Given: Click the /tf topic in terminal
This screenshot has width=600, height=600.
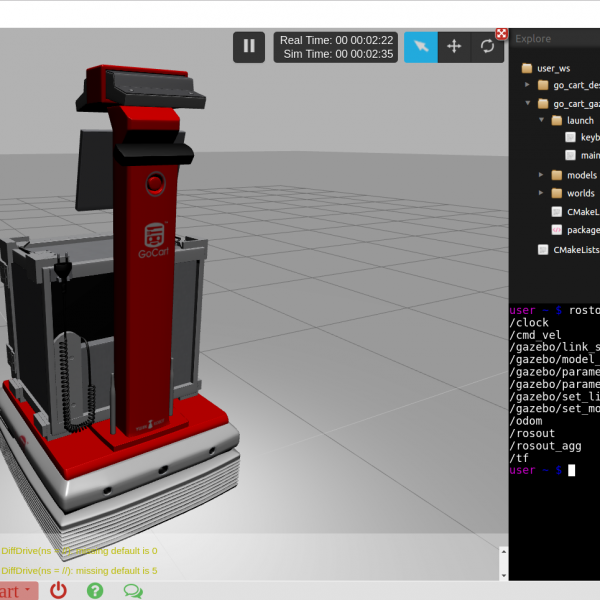Looking at the screenshot, I should click(x=519, y=458).
